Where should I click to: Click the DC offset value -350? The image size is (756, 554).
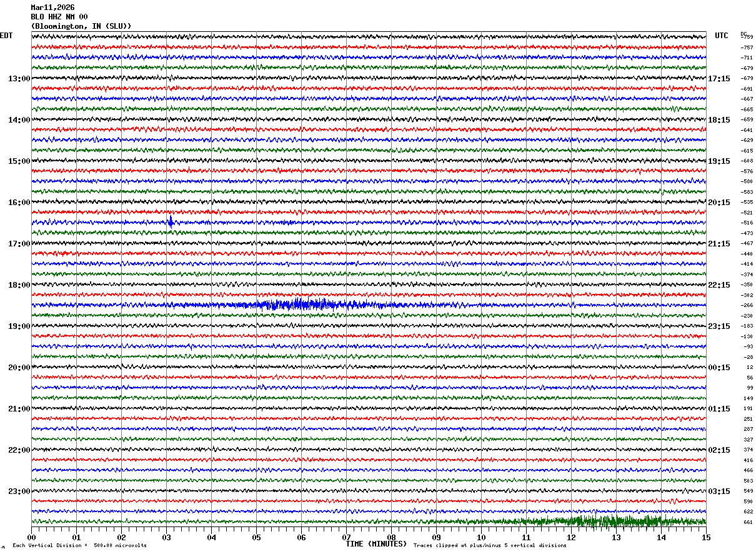(747, 285)
